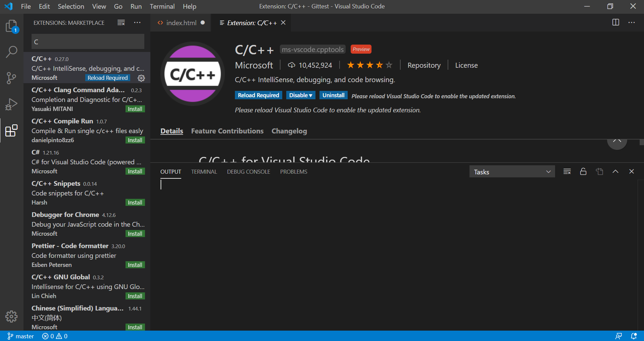Open the Repository link

coord(424,65)
